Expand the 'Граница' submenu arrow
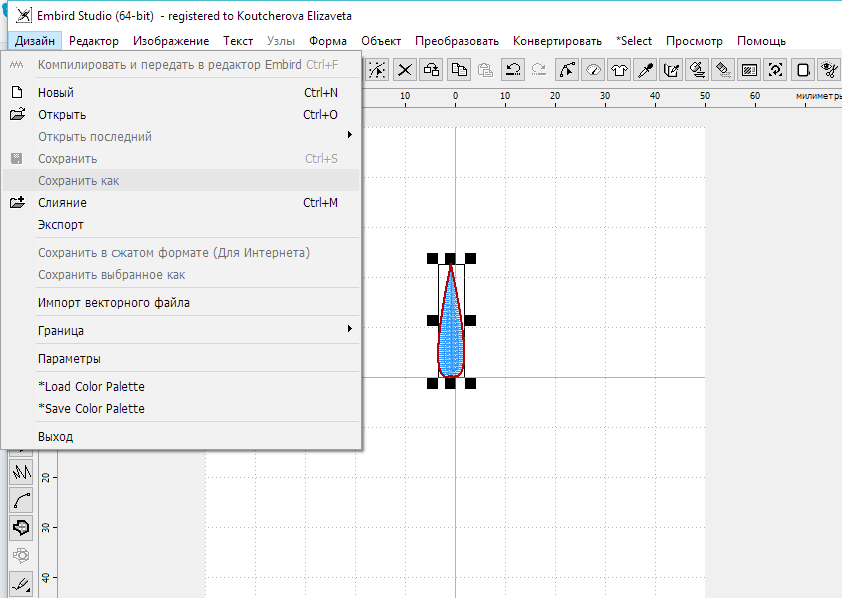842x598 pixels. 350,329
